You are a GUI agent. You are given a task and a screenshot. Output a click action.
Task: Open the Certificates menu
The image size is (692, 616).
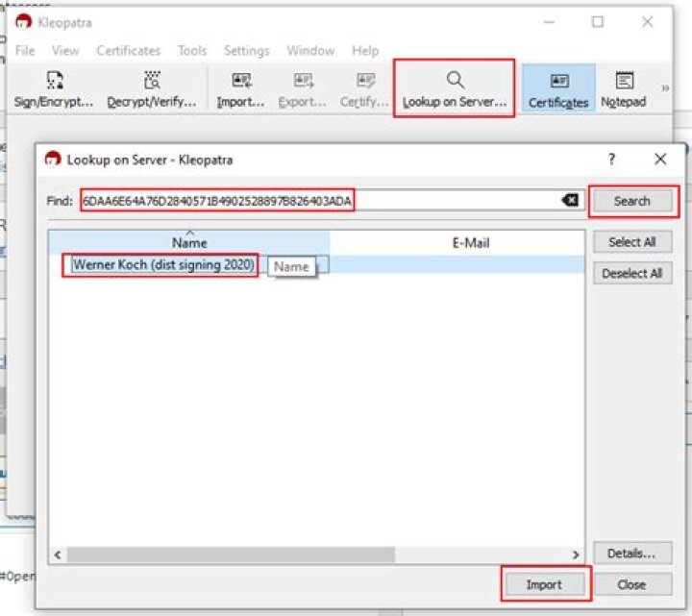pyautogui.click(x=129, y=51)
